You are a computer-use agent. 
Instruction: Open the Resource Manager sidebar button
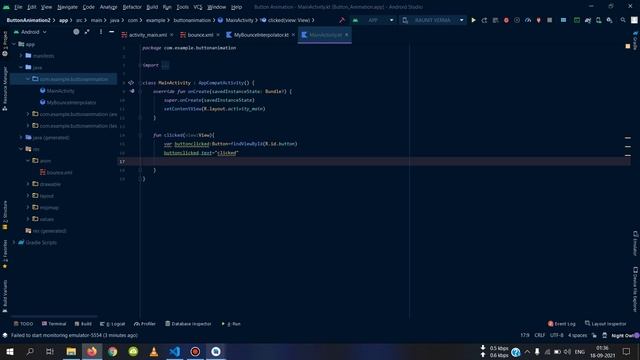5,88
